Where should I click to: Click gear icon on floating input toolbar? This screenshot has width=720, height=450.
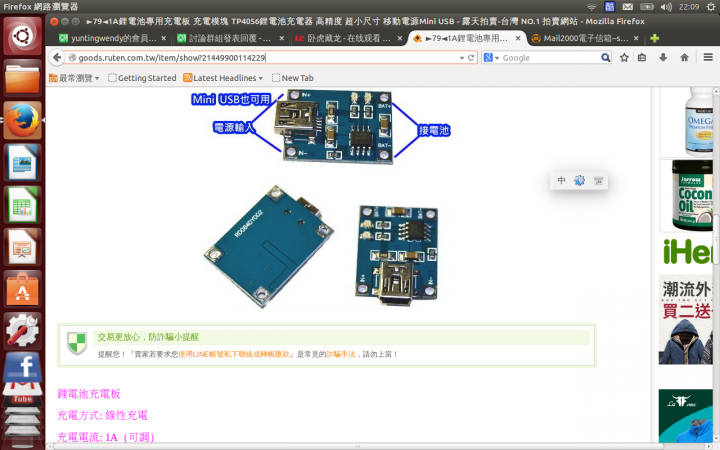click(x=579, y=180)
